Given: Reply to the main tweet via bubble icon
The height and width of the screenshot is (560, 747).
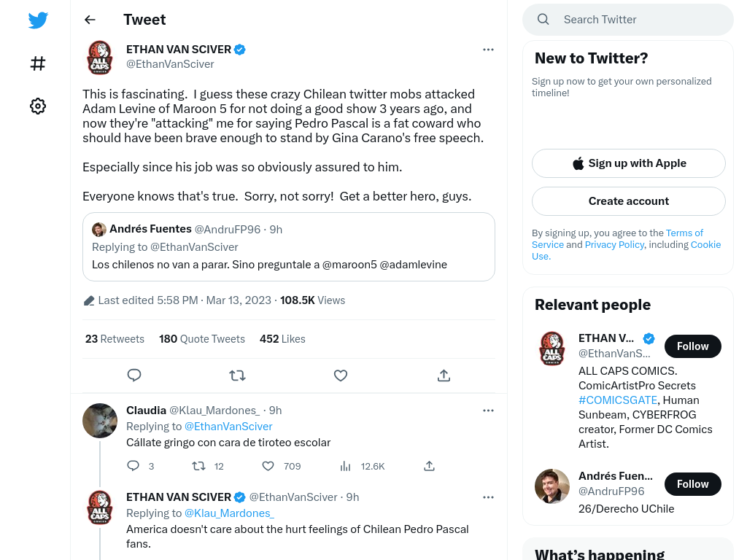Looking at the screenshot, I should click(134, 376).
